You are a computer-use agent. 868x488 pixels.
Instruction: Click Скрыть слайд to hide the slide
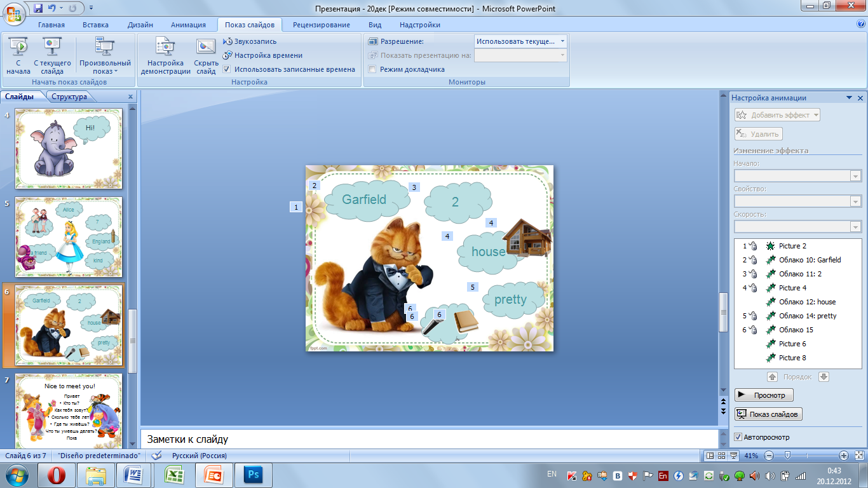[206, 56]
